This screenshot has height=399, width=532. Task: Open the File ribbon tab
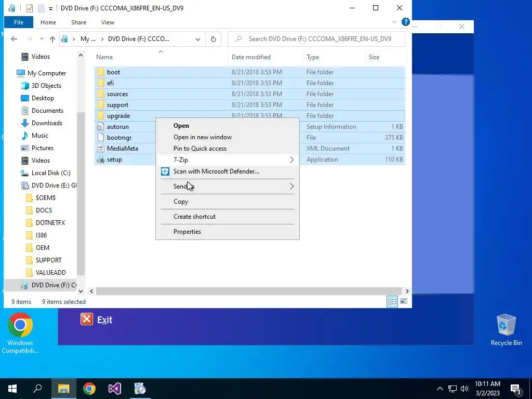[x=19, y=22]
